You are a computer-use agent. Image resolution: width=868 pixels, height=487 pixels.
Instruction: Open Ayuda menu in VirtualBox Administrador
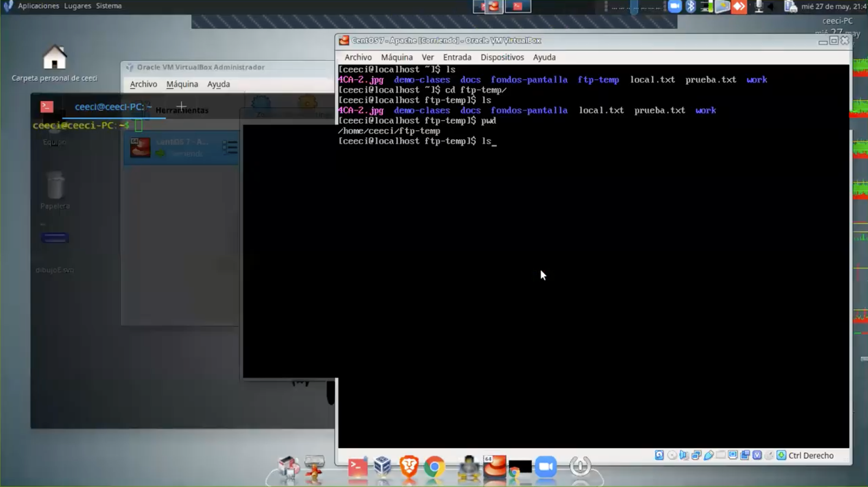[x=218, y=84]
